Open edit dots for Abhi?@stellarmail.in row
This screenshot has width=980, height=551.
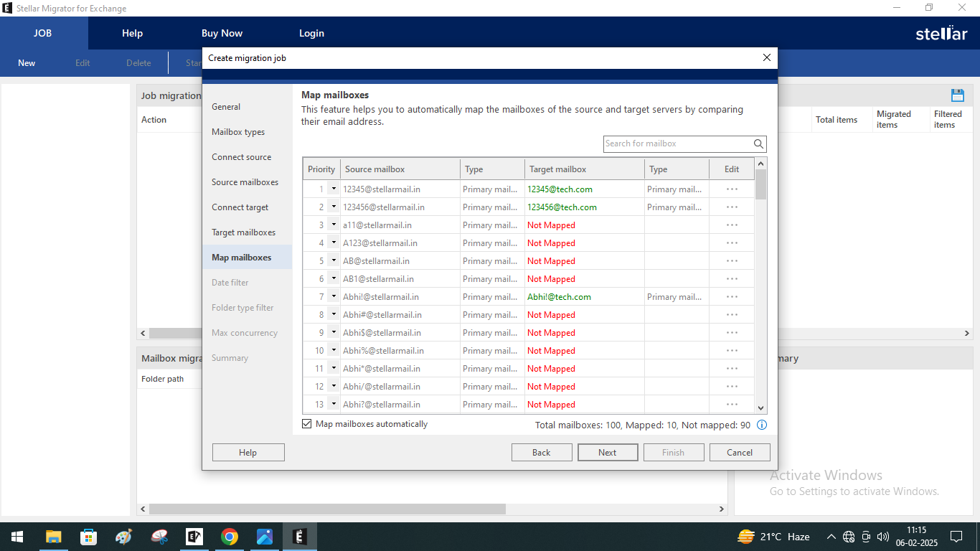tap(732, 405)
